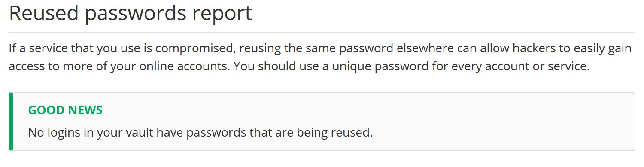This screenshot has height=167, width=644.
Task: Click the green accent bar of callout
Action: click(x=11, y=122)
